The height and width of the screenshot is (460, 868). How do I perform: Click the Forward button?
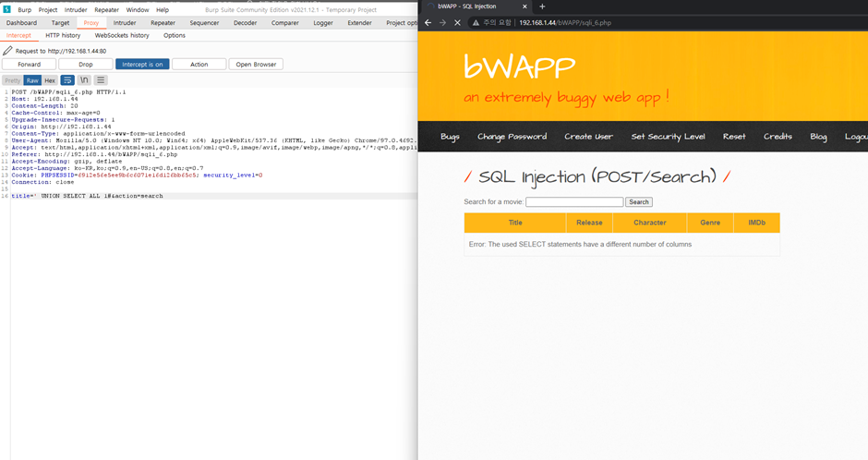pyautogui.click(x=30, y=65)
